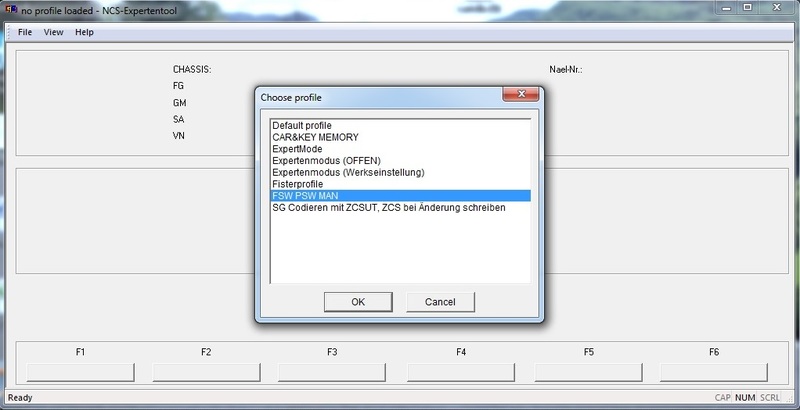Image resolution: width=800 pixels, height=410 pixels.
Task: Select SG Codieren mit ZCSUT profile
Action: tap(388, 207)
